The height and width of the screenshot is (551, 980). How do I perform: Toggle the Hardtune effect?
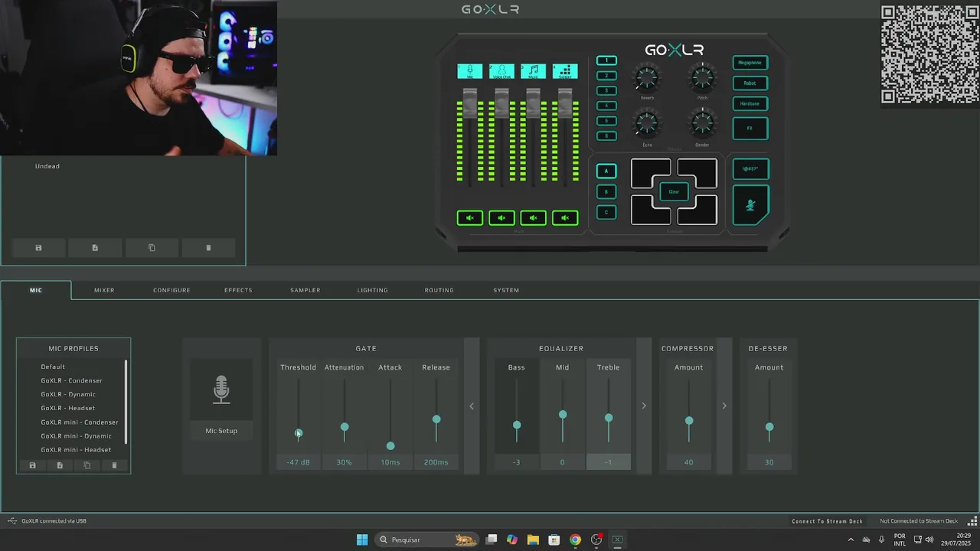pyautogui.click(x=750, y=104)
